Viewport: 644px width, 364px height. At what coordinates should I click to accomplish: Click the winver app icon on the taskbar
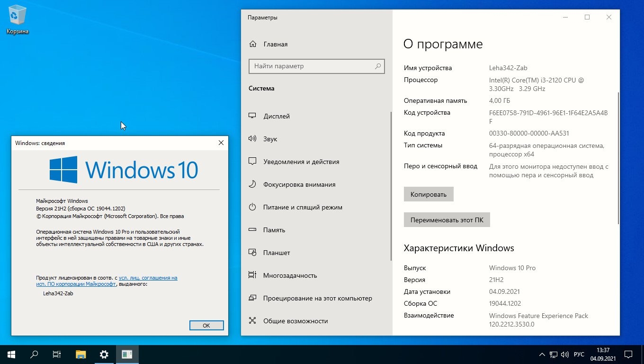coord(127,354)
